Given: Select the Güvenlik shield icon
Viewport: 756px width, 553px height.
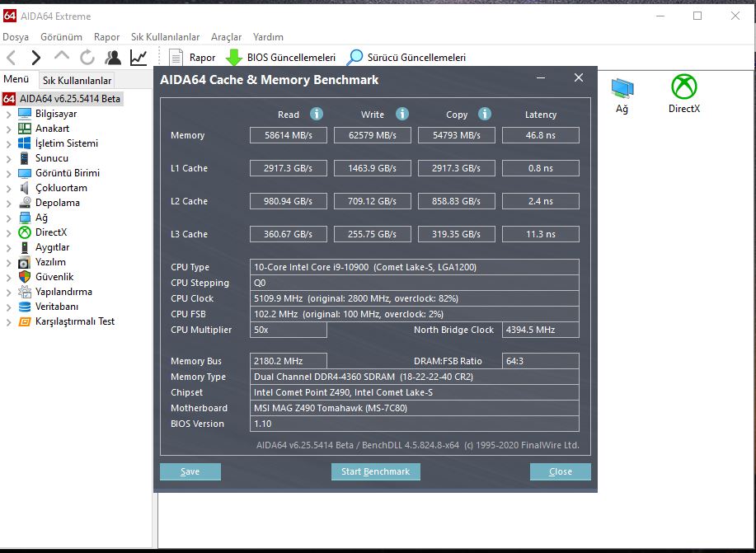Looking at the screenshot, I should pyautogui.click(x=25, y=277).
